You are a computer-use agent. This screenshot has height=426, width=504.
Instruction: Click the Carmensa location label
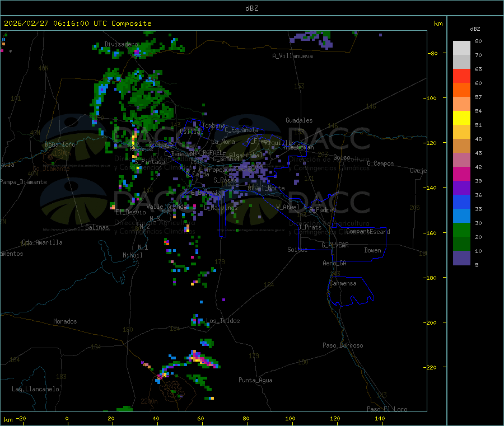[343, 283]
